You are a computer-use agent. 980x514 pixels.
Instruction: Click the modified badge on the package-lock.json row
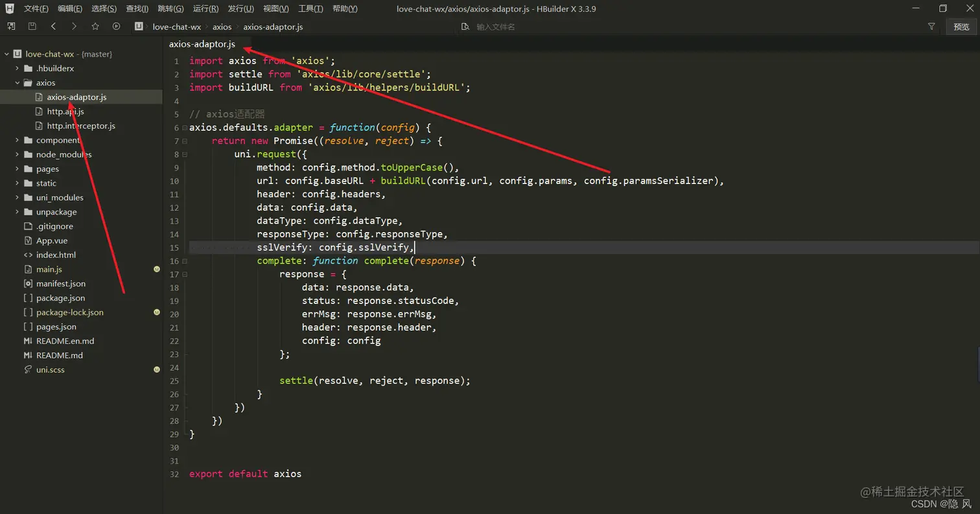click(x=157, y=312)
